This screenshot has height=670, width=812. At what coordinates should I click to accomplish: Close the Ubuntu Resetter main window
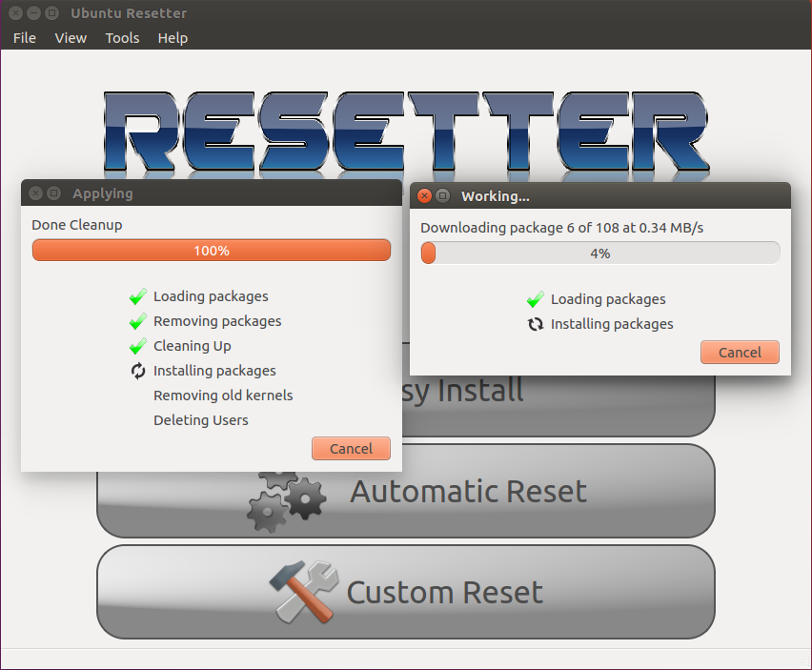(15, 13)
